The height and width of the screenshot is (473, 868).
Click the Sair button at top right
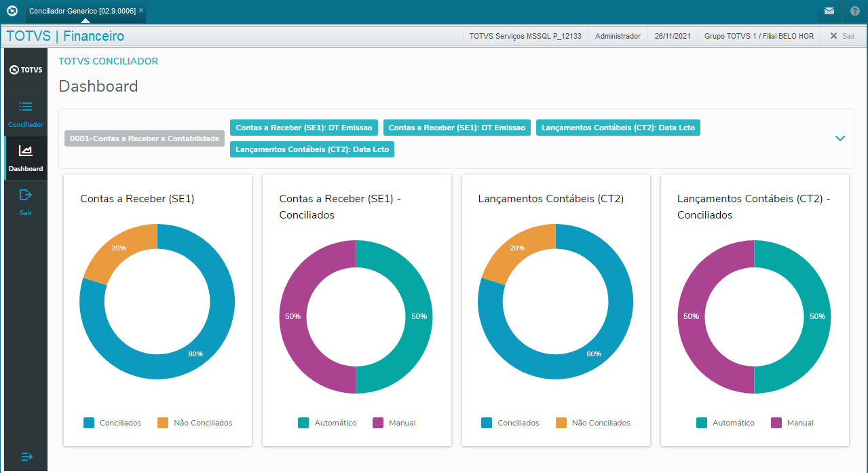pyautogui.click(x=842, y=36)
